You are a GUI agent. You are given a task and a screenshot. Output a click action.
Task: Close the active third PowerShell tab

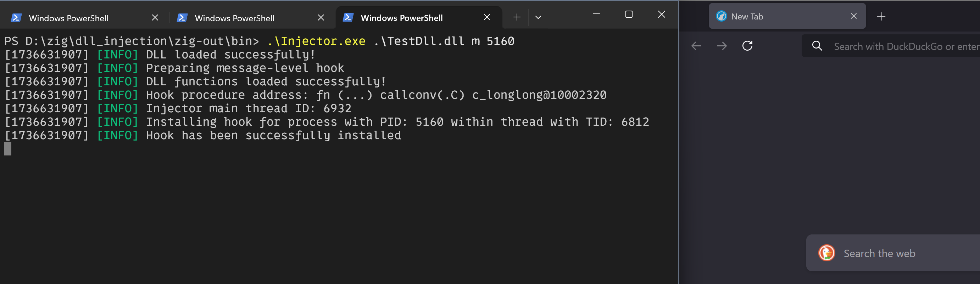coord(486,17)
